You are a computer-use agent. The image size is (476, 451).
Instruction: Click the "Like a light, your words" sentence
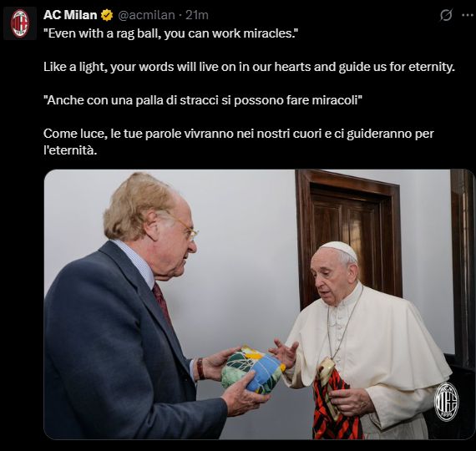point(249,67)
